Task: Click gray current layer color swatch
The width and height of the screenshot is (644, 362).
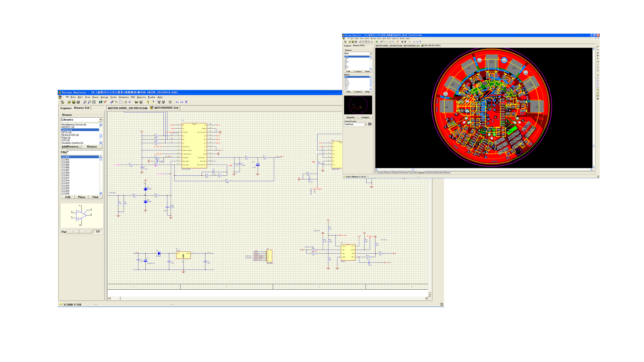Action: (x=370, y=124)
